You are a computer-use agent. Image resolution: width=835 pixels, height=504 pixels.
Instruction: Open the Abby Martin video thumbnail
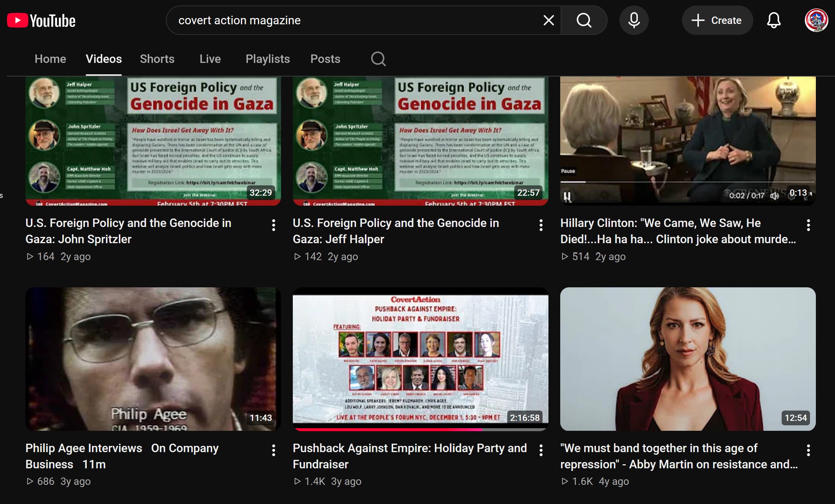[x=688, y=359]
